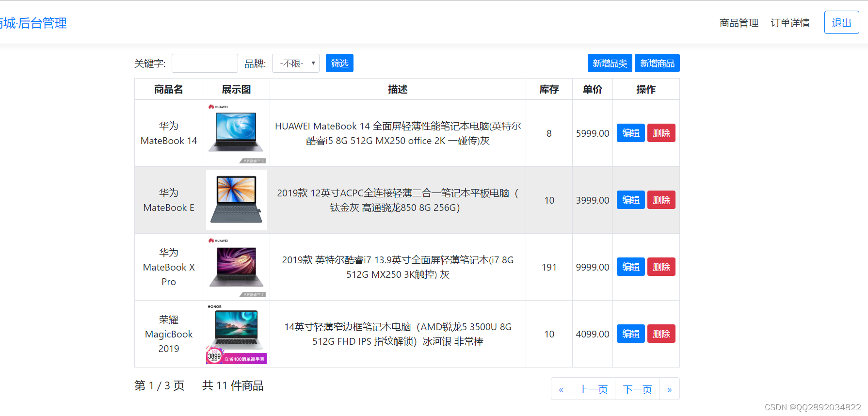Open the MateBook E product thumbnail
Image resolution: width=868 pixels, height=416 pixels.
tap(236, 200)
